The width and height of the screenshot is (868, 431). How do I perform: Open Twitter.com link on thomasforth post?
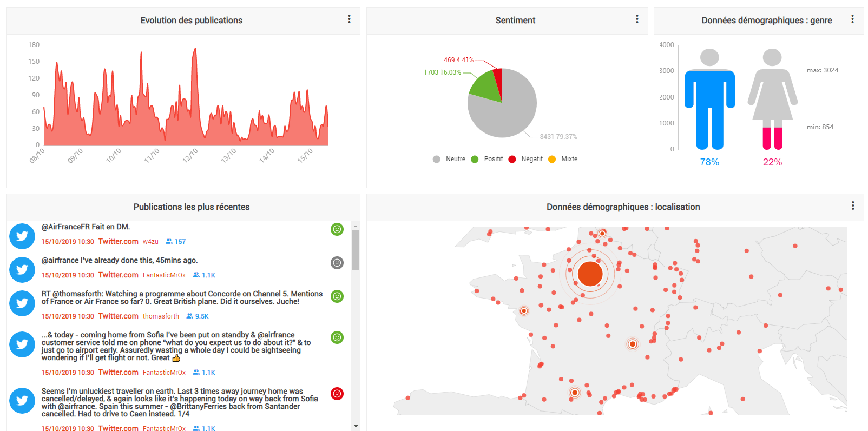click(118, 316)
